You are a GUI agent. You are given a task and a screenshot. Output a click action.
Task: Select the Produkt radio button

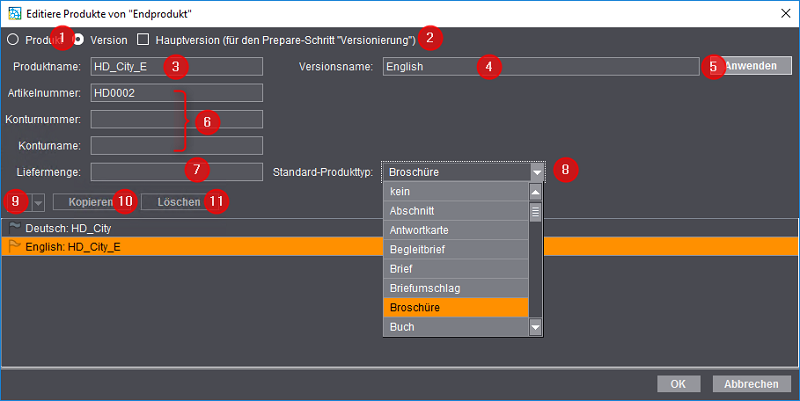[13, 40]
